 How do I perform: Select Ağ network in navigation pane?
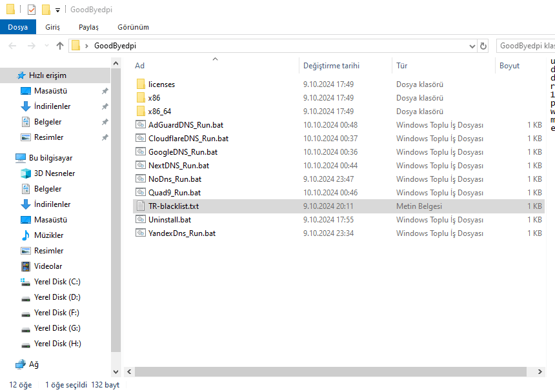click(34, 364)
